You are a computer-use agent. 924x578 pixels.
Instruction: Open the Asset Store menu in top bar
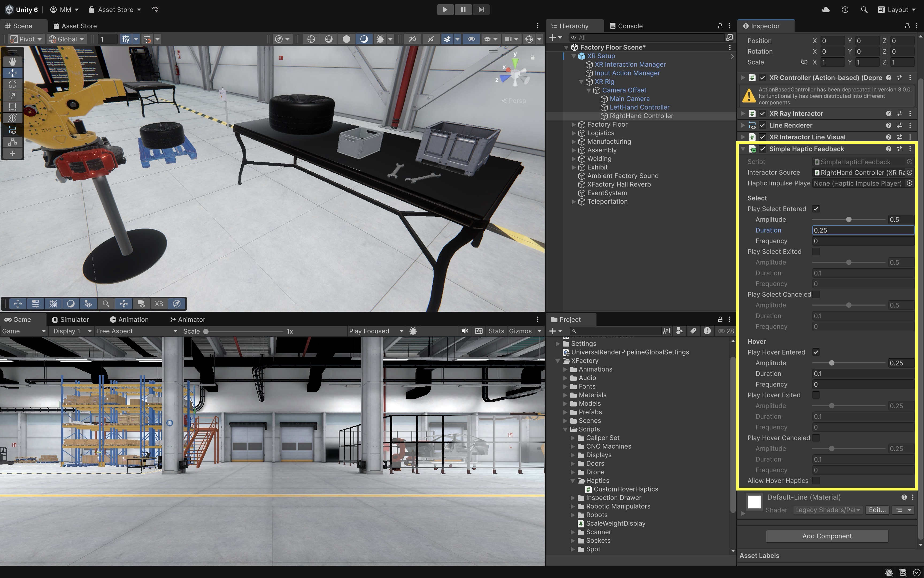[x=114, y=10]
